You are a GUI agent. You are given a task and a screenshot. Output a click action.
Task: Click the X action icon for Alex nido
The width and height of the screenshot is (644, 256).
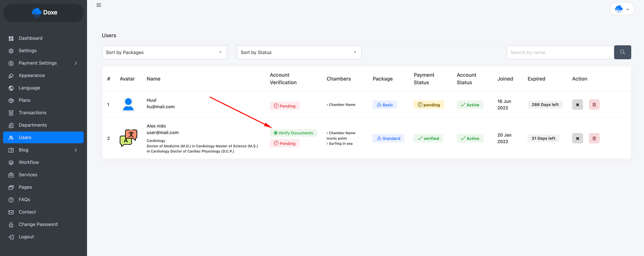coord(577,138)
